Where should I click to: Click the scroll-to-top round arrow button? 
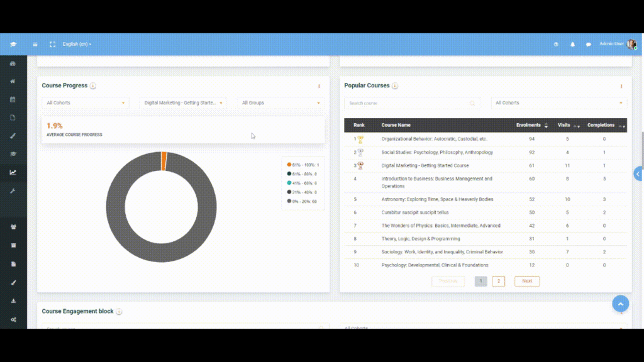point(620,304)
